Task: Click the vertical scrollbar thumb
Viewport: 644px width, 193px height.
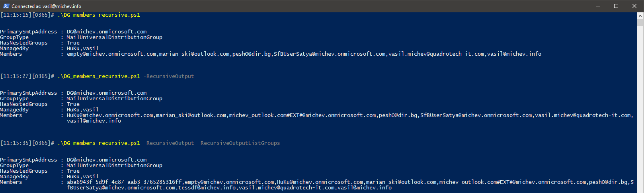Action: 640,22
